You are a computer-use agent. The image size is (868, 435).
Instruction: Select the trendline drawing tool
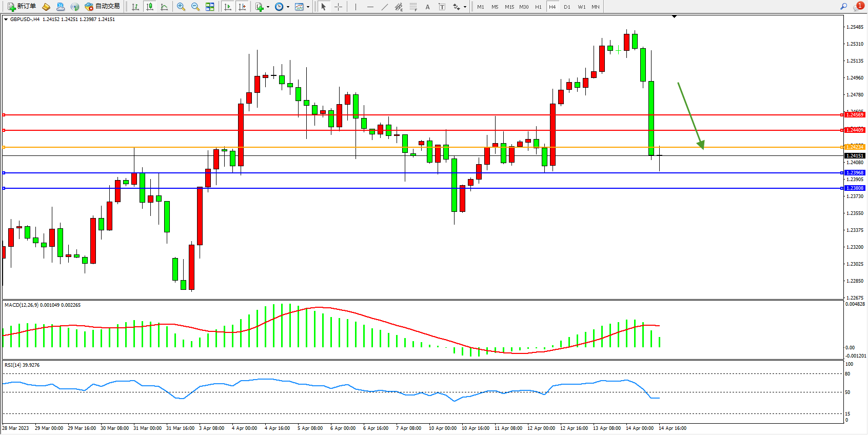click(385, 7)
